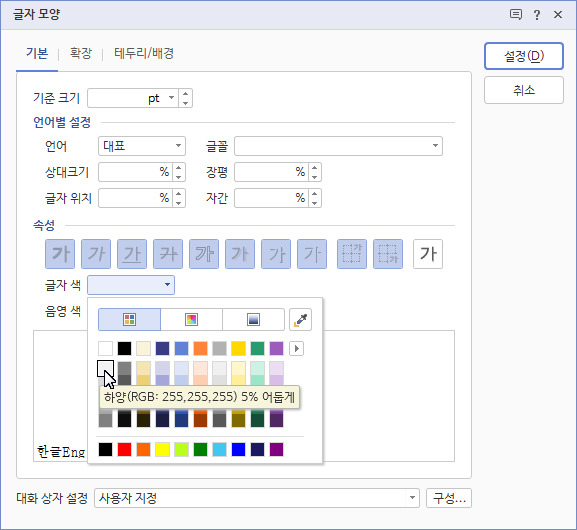This screenshot has height=530, width=577.
Task: Decrease the 장평 percentage
Action: (315, 177)
